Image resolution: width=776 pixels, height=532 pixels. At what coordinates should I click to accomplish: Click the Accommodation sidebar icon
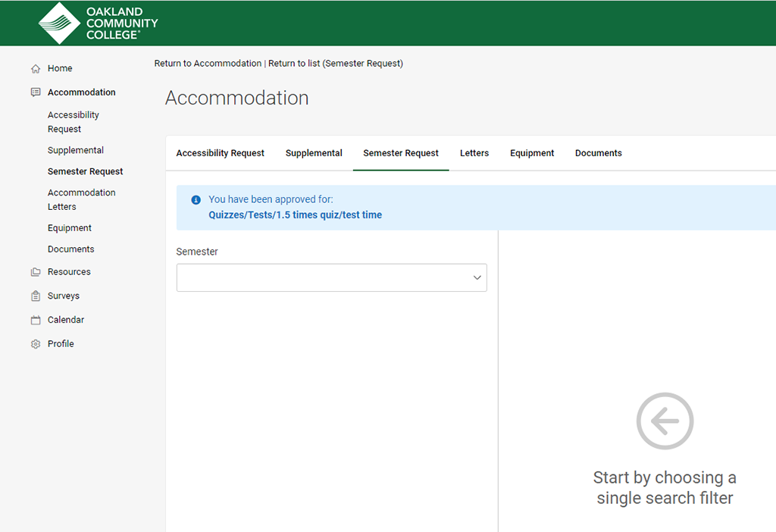[36, 92]
